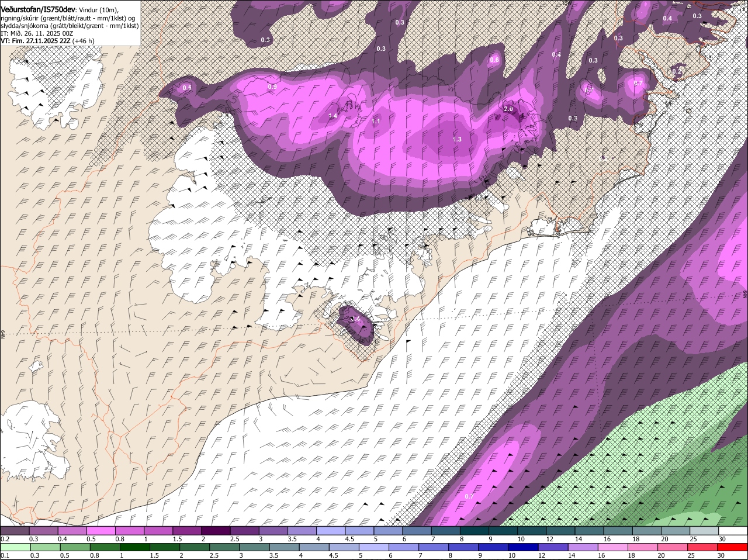The height and width of the screenshot is (560, 748).
Task: Click the "2.0" precipitation value on the map
Action: click(508, 109)
